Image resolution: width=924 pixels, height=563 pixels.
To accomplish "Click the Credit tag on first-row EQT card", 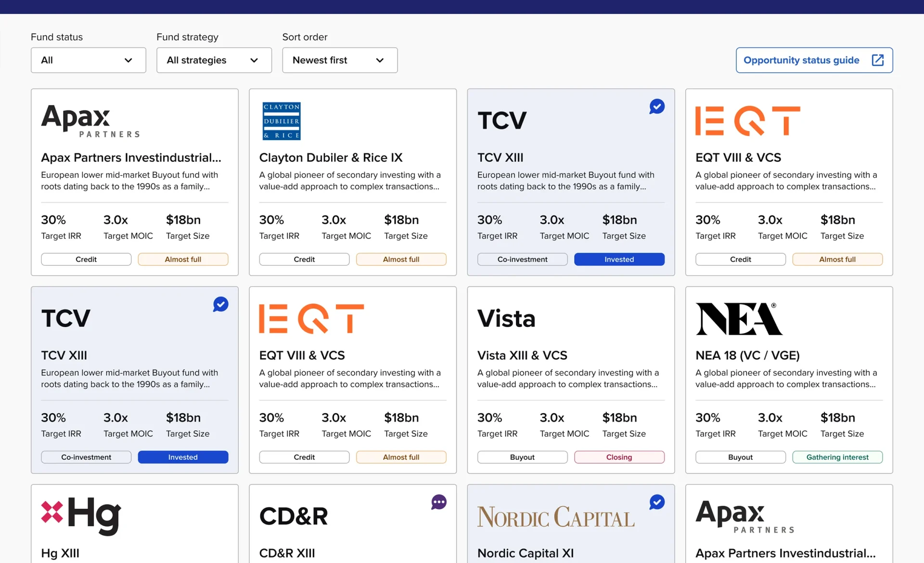I will [740, 259].
